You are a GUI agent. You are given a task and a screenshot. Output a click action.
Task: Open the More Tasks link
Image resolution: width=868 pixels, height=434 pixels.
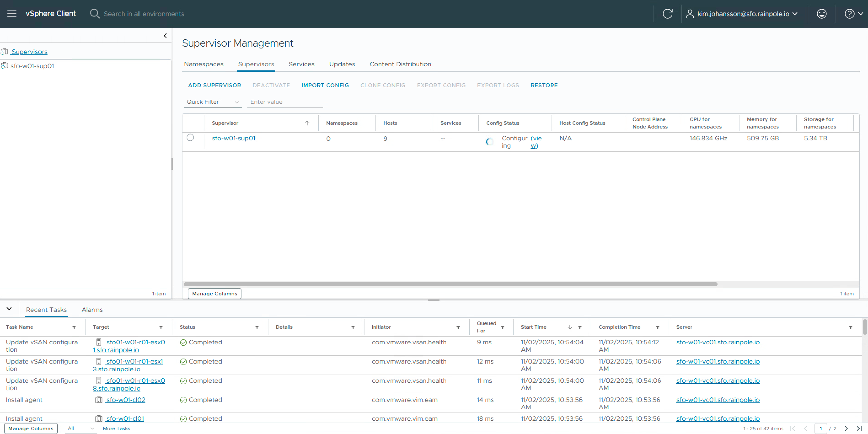pyautogui.click(x=116, y=428)
